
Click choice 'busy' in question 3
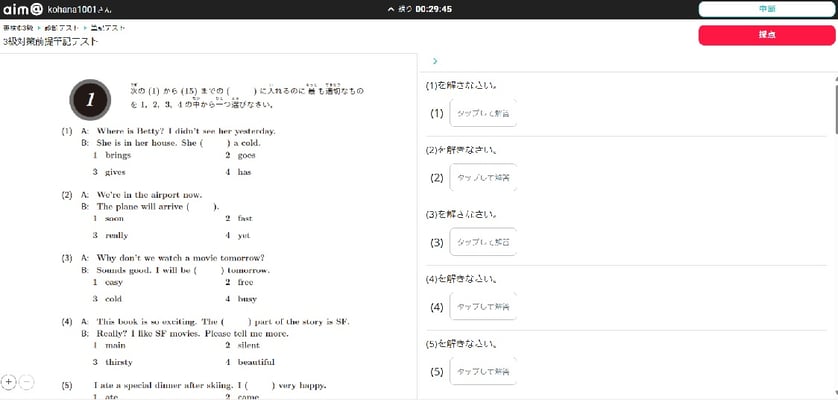(247, 299)
